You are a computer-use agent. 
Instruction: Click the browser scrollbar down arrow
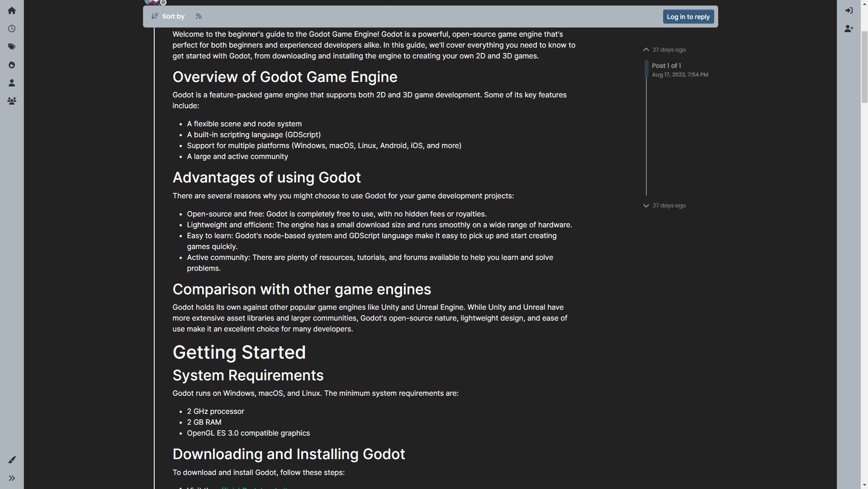864,485
